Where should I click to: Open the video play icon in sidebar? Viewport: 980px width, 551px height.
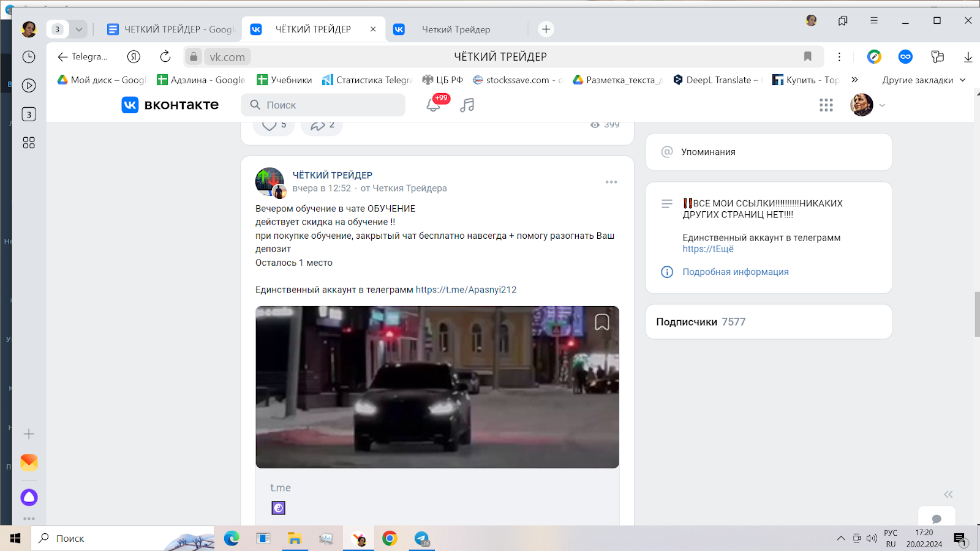29,86
